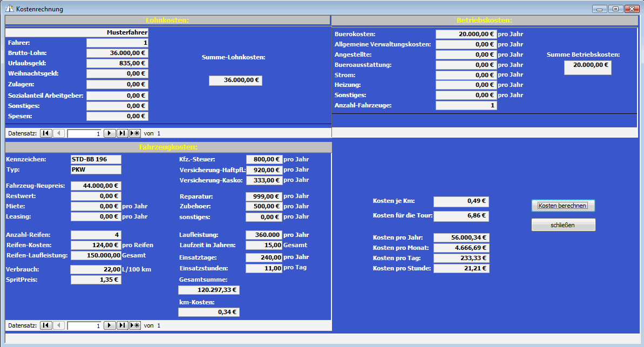Select the Anzahl-Fahrzeuge field
Viewport: 644px width, 347px height.
pos(466,105)
